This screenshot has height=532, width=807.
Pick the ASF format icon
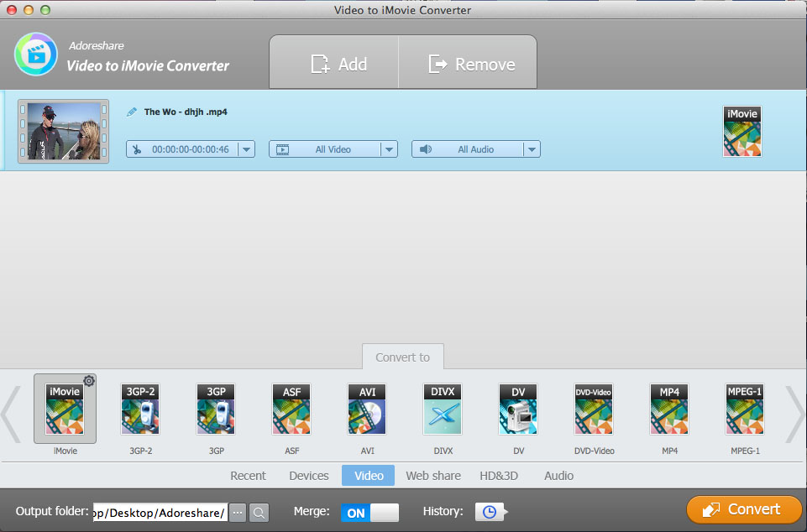(292, 409)
